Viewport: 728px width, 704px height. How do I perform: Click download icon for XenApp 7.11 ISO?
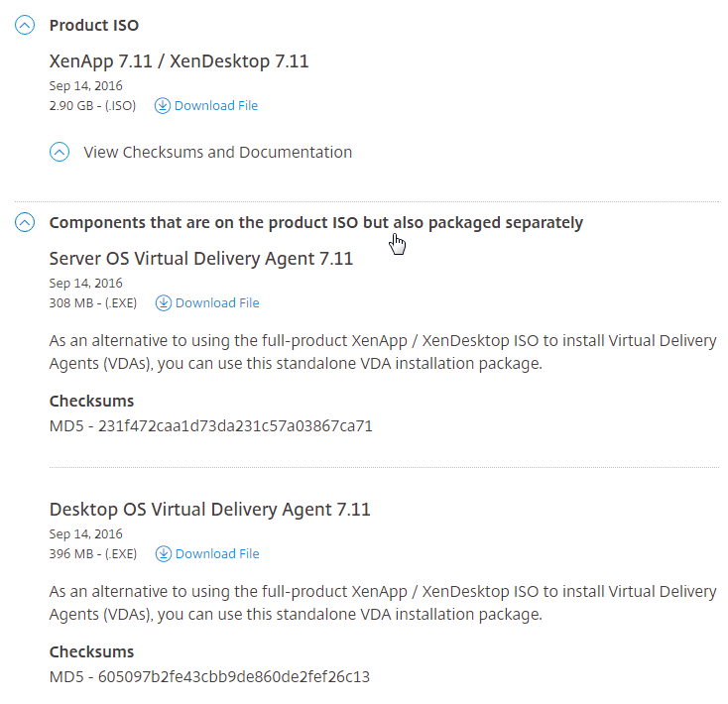click(x=162, y=106)
